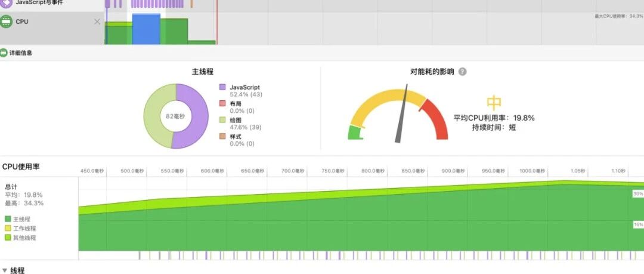Click the blue CPU bar in overview
Image resolution: width=644 pixels, height=274 pixels.
pos(146,29)
